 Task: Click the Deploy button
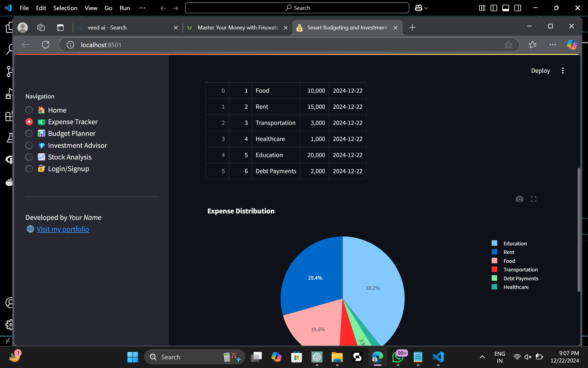[x=540, y=71]
